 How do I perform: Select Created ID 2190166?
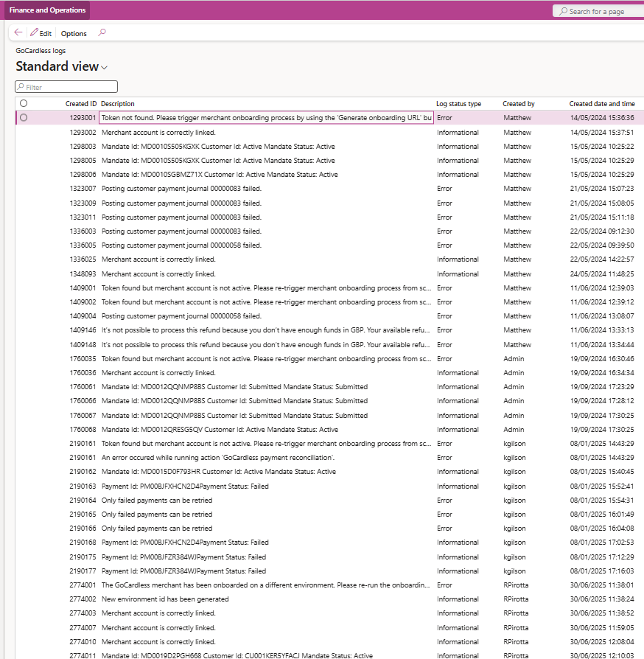(x=83, y=529)
